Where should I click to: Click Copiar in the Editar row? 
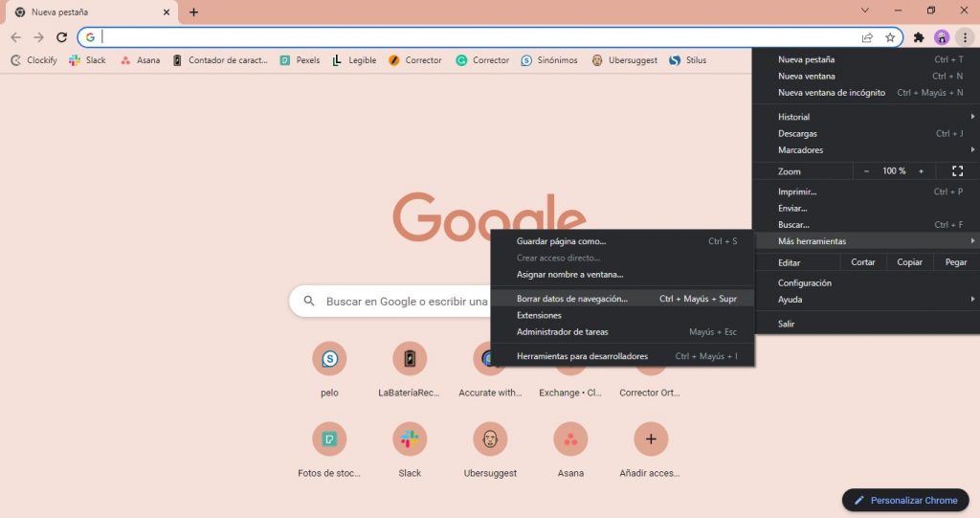click(909, 262)
